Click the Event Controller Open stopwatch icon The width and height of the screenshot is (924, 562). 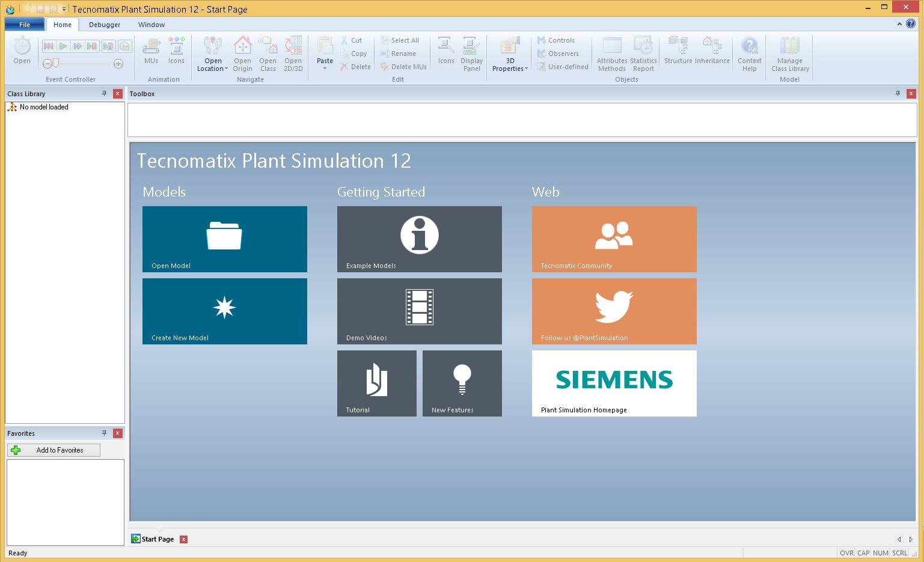click(x=22, y=46)
